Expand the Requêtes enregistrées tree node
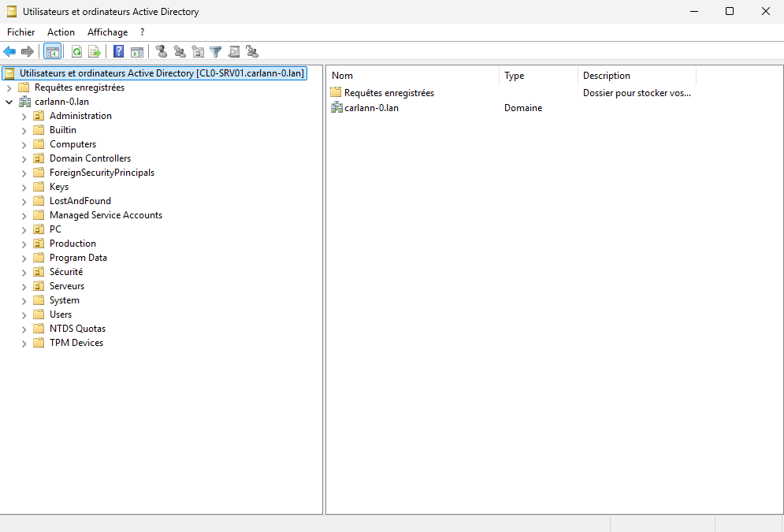This screenshot has height=532, width=784. point(9,88)
